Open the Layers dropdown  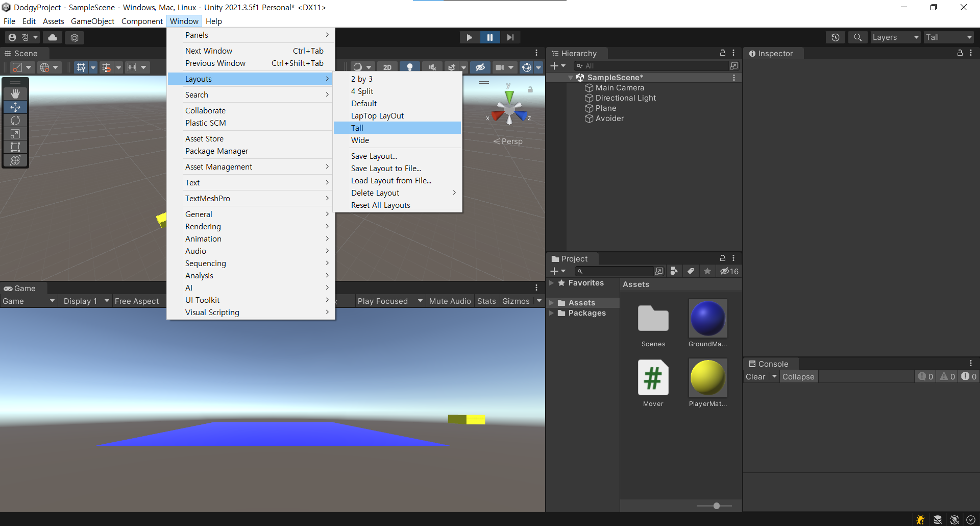pyautogui.click(x=896, y=37)
